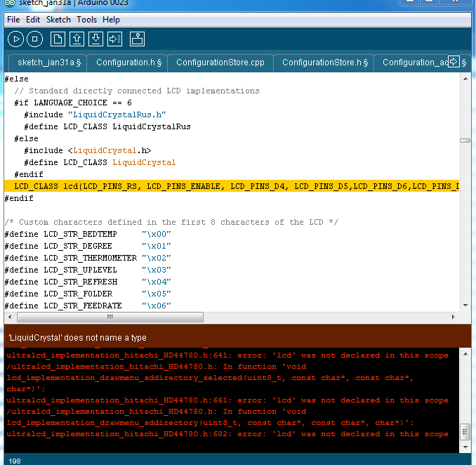
Task: Open the Help menu
Action: 111,20
